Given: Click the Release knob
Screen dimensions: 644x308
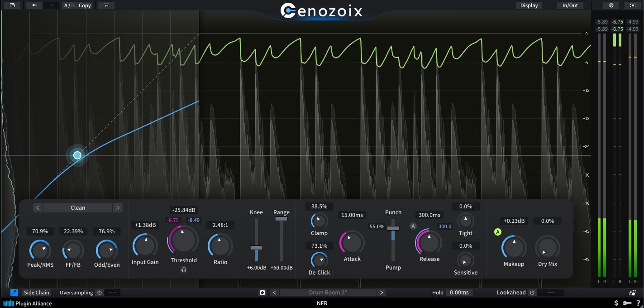Looking at the screenshot, I should coord(429,242).
